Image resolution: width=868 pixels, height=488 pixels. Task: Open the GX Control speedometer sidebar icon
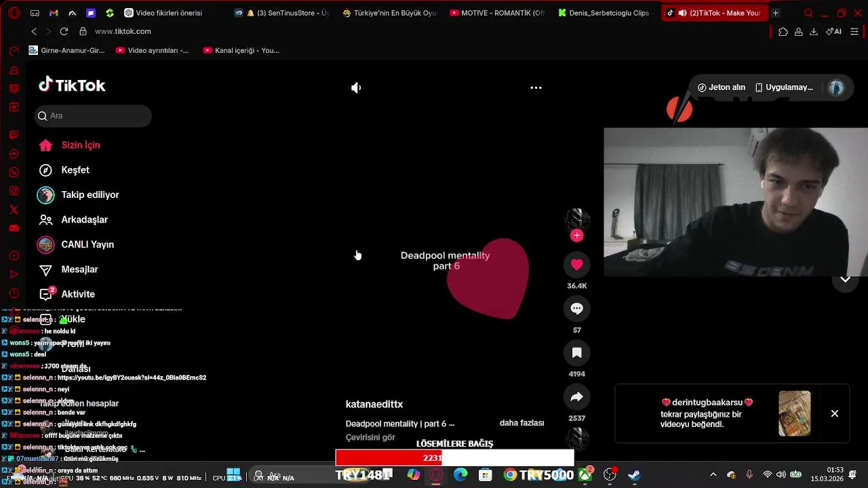(x=14, y=52)
